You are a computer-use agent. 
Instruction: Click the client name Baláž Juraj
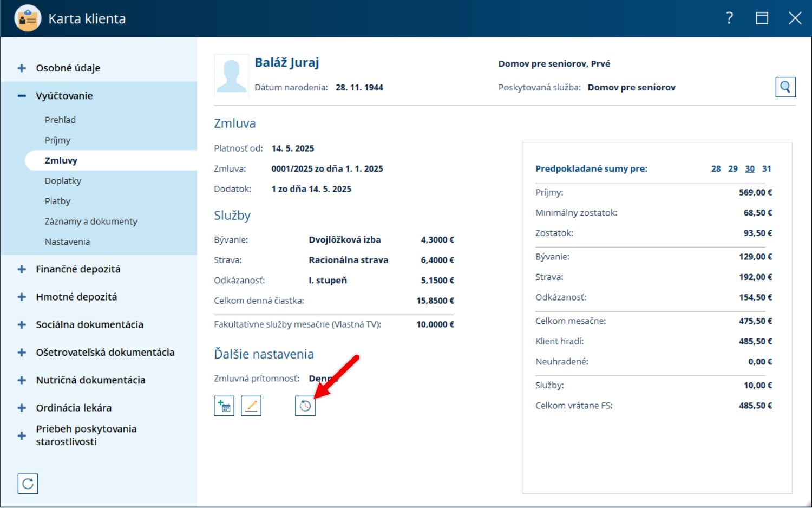[x=287, y=63]
